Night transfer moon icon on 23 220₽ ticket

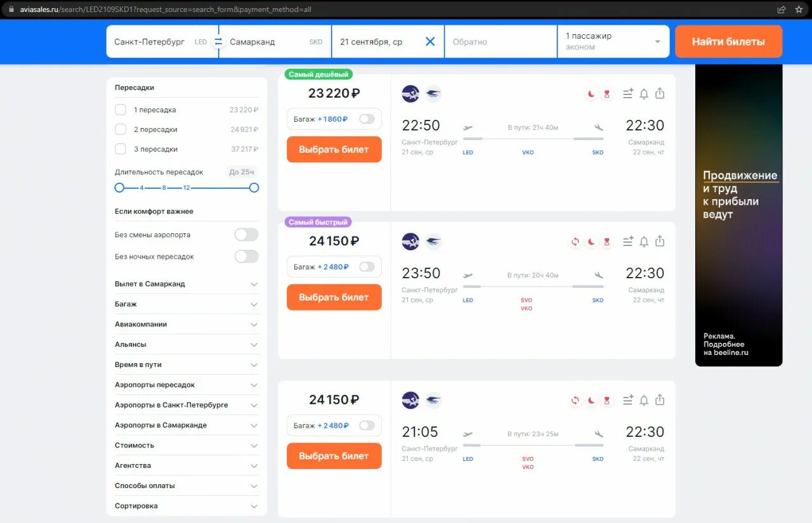pyautogui.click(x=591, y=94)
